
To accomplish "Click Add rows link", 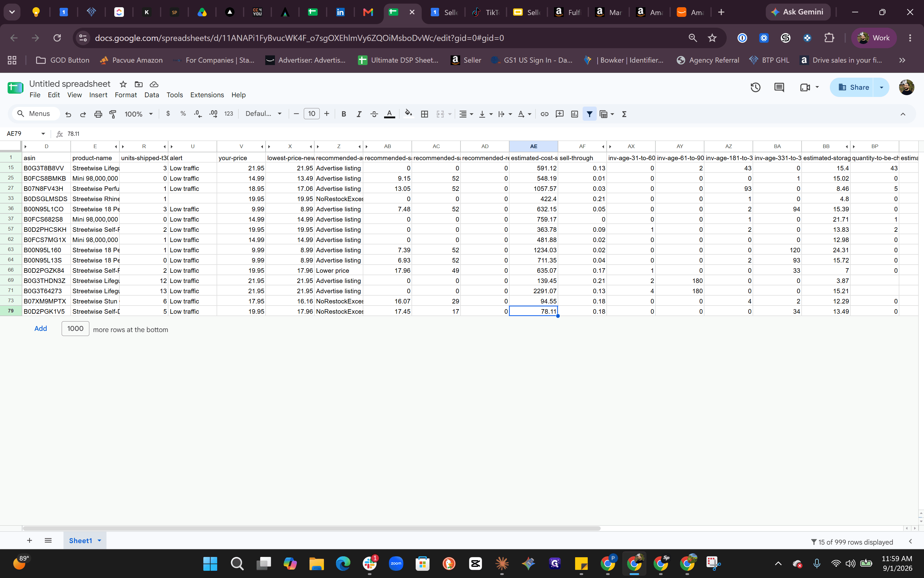I will pyautogui.click(x=41, y=329).
